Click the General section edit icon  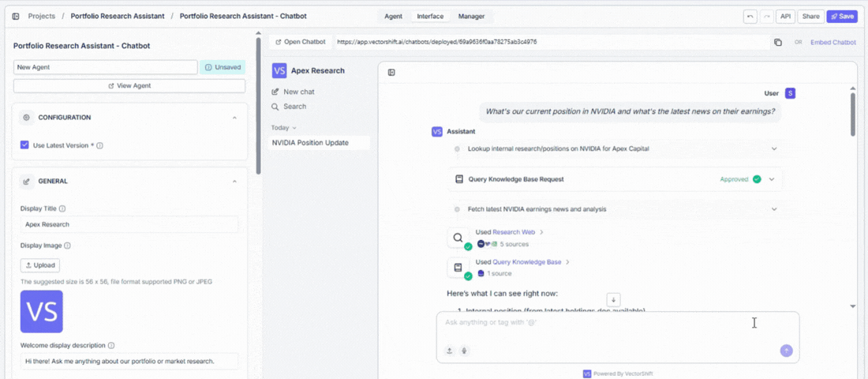(27, 181)
